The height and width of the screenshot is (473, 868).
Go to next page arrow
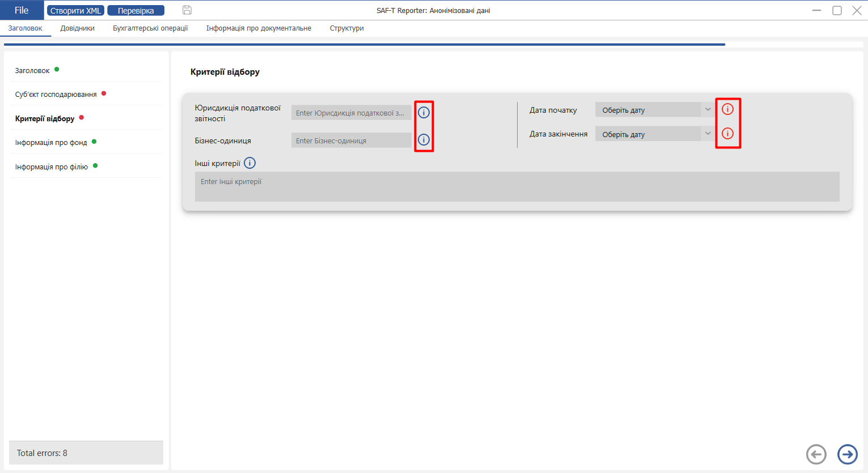click(848, 454)
